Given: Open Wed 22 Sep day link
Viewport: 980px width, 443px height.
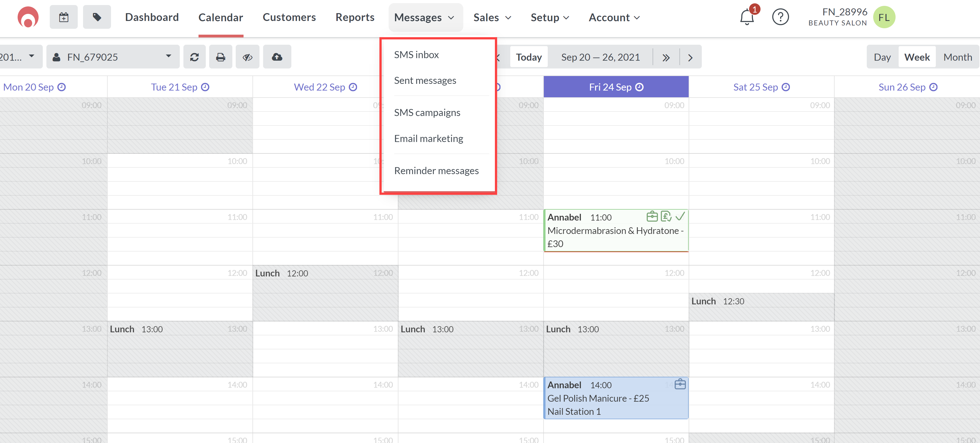Looking at the screenshot, I should tap(319, 87).
